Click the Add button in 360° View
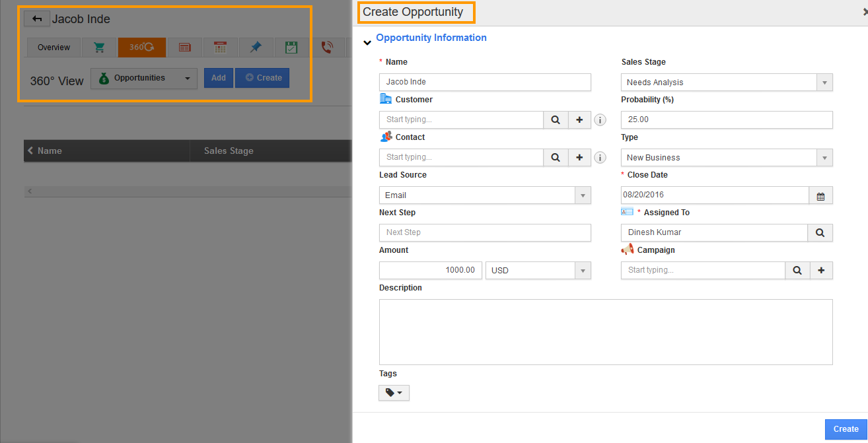The width and height of the screenshot is (868, 443). point(219,78)
